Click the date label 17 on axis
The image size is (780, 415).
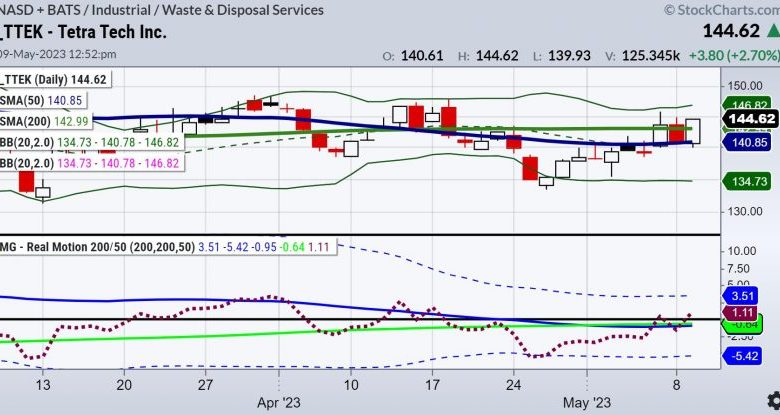click(x=432, y=385)
